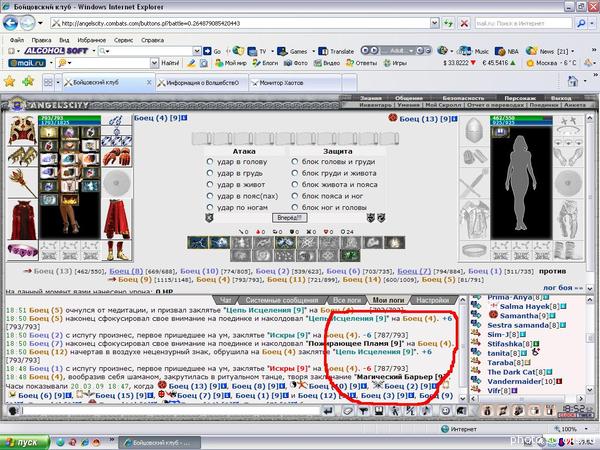Screen dimensions: 600x450
Task: Click the 'Боец (8)' fighter link
Action: pos(126,271)
